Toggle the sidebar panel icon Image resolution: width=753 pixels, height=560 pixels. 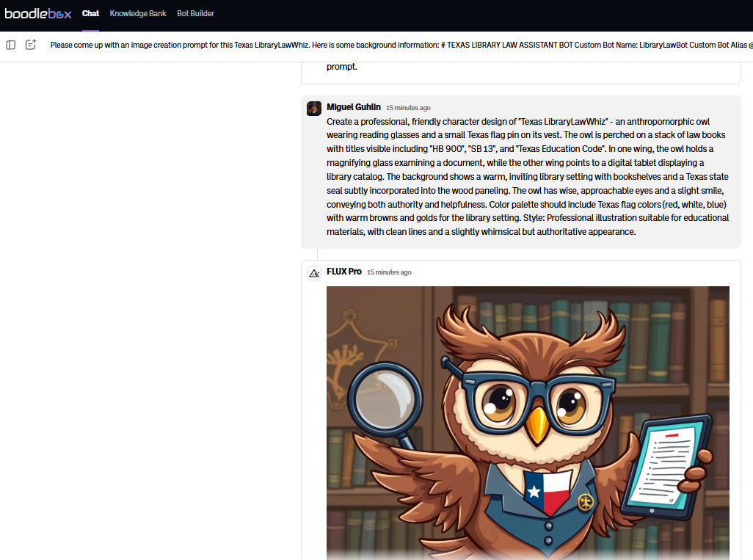[11, 45]
